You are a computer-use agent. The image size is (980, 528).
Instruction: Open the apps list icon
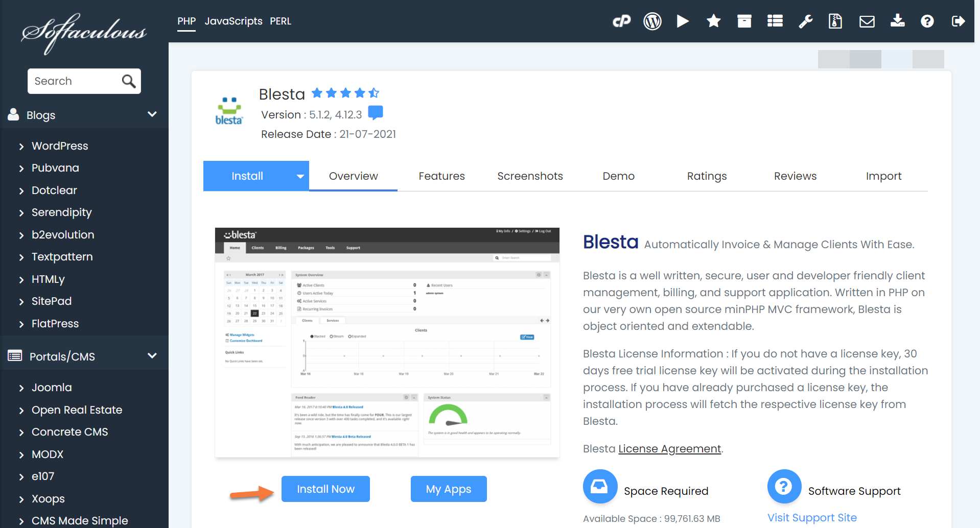point(775,21)
